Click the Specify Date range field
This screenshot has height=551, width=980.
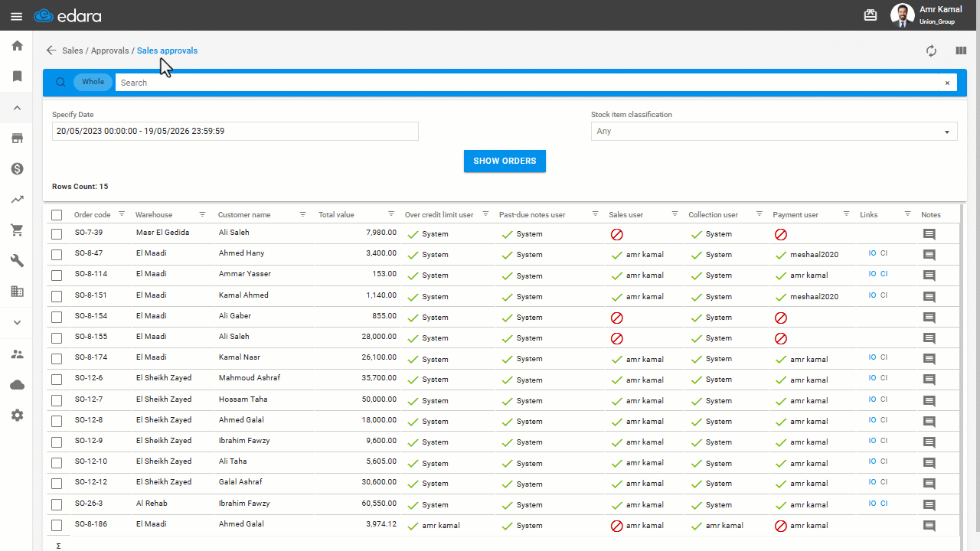click(235, 132)
